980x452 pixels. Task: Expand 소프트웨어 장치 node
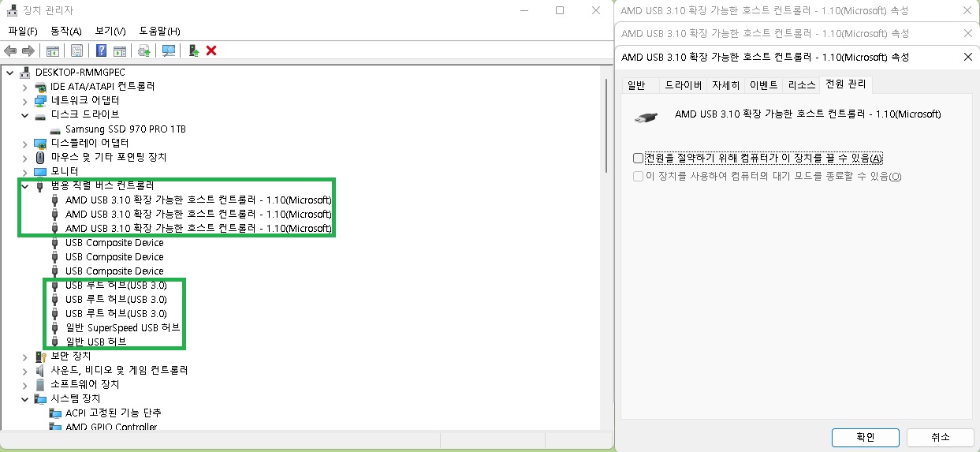[x=24, y=385]
